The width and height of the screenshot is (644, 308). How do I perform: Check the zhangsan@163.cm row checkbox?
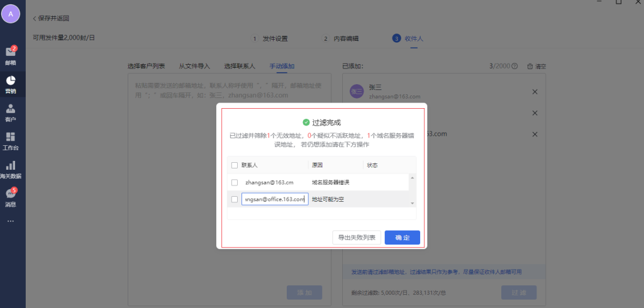(x=235, y=182)
